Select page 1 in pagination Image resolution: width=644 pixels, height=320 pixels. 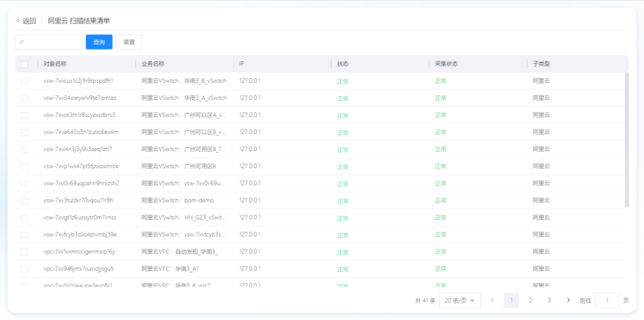[511, 301]
